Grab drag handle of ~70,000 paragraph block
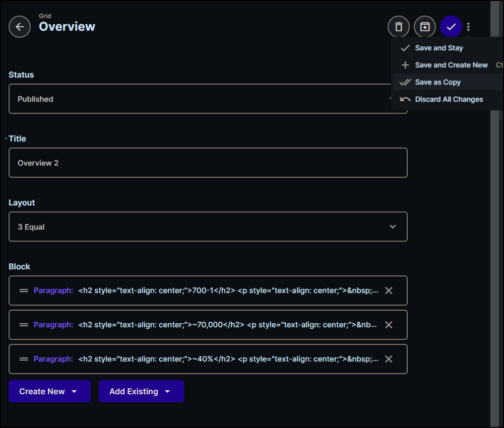This screenshot has width=504, height=428. 24,325
